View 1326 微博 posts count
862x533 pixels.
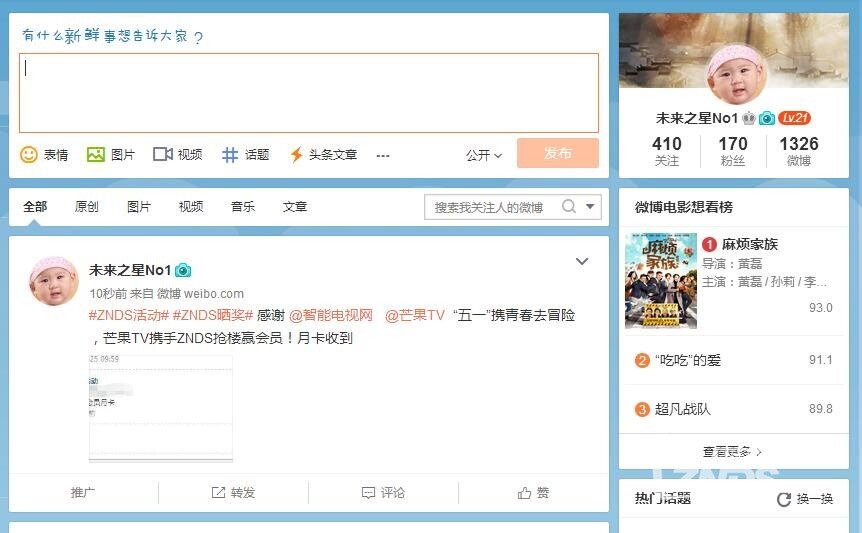click(x=799, y=151)
